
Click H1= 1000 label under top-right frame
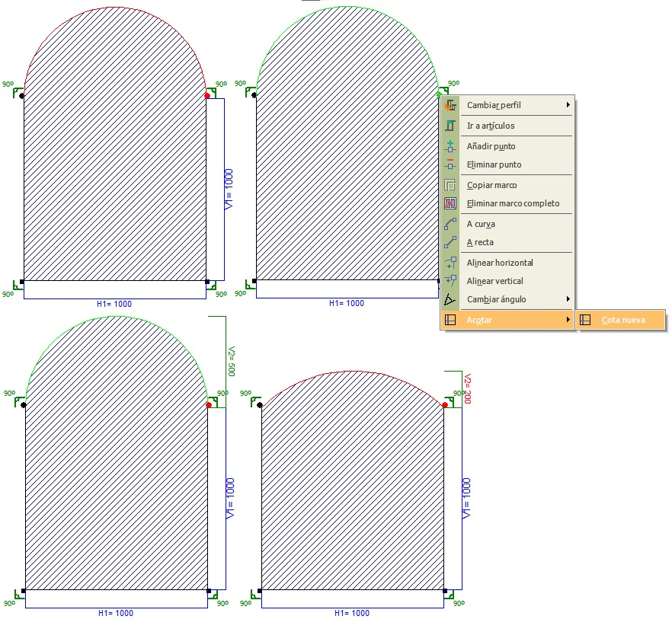coord(347,303)
